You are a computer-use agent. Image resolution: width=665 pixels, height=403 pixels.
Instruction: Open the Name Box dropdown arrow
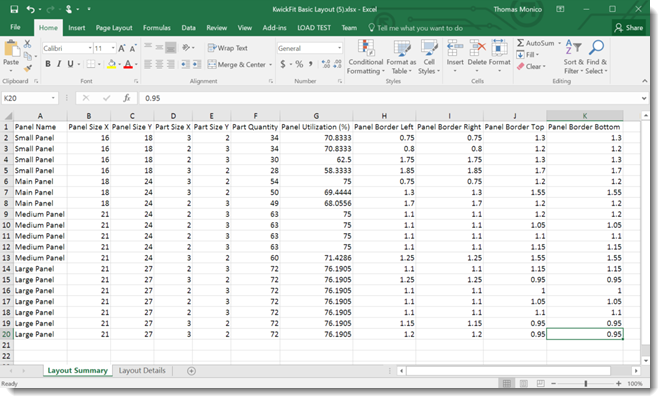point(53,98)
